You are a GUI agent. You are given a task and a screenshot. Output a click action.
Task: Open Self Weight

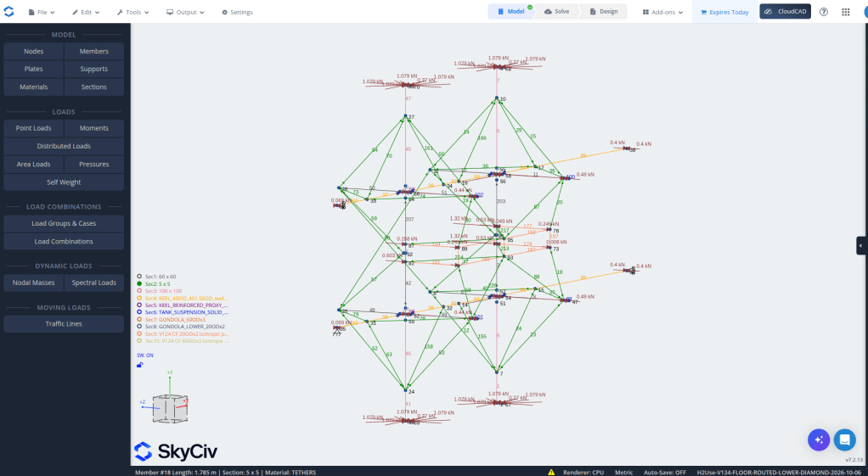coord(64,182)
